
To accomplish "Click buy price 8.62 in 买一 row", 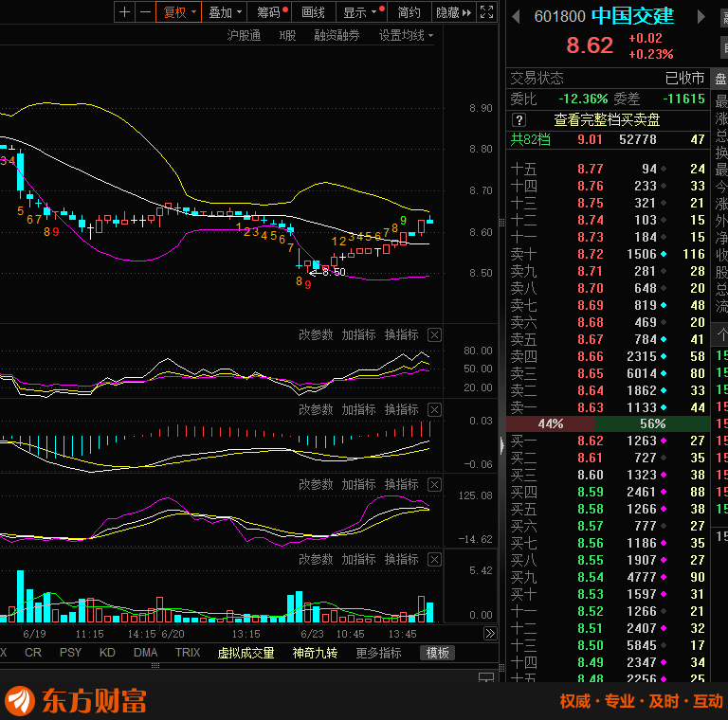I will pos(591,441).
